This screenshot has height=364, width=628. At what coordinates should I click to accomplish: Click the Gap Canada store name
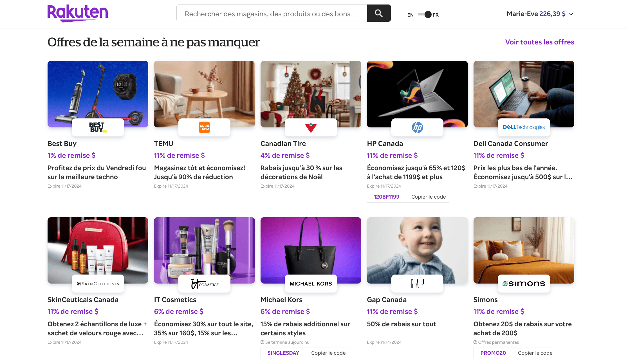coord(387,300)
